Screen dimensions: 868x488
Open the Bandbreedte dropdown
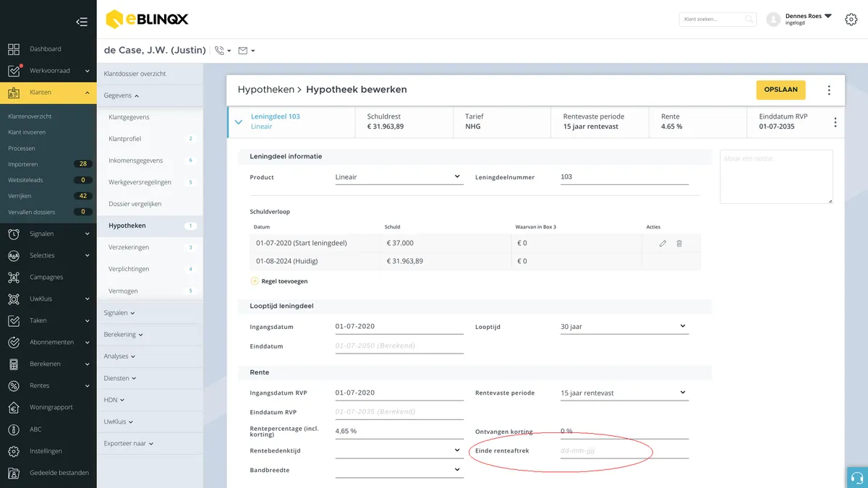[399, 470]
